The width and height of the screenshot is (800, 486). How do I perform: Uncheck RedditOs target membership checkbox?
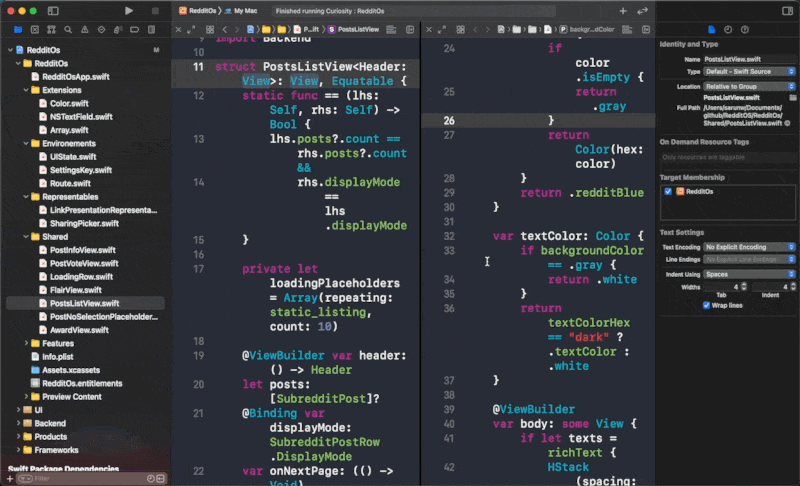coord(668,190)
